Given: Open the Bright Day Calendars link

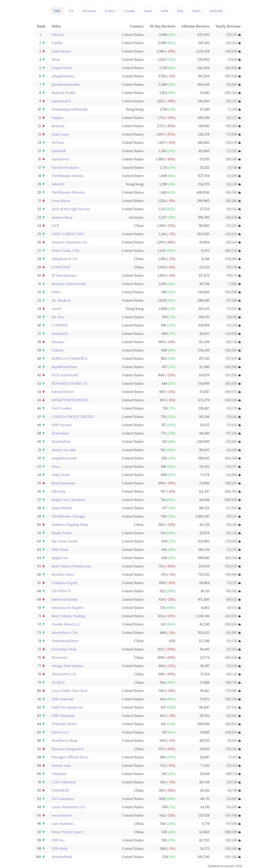Looking at the screenshot, I should click(x=68, y=500).
